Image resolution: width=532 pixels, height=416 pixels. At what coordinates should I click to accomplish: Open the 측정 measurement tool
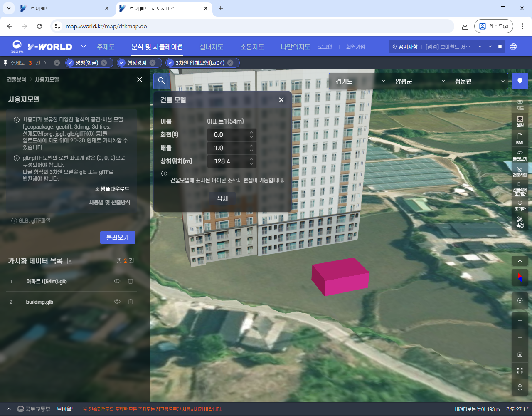(520, 221)
